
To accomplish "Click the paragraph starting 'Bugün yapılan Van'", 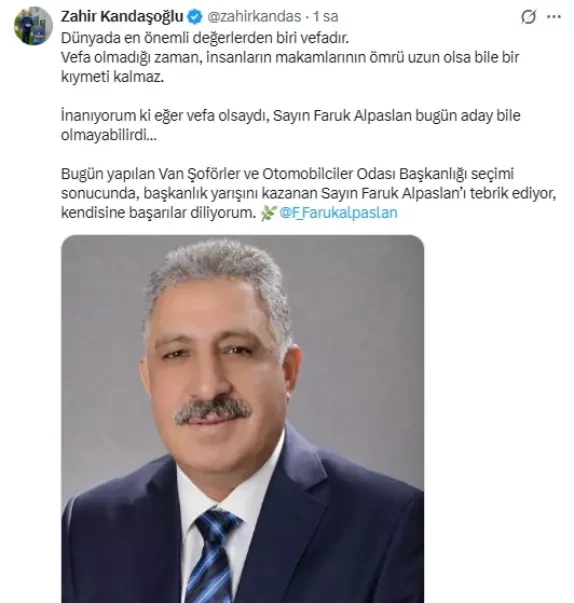I will (308, 193).
